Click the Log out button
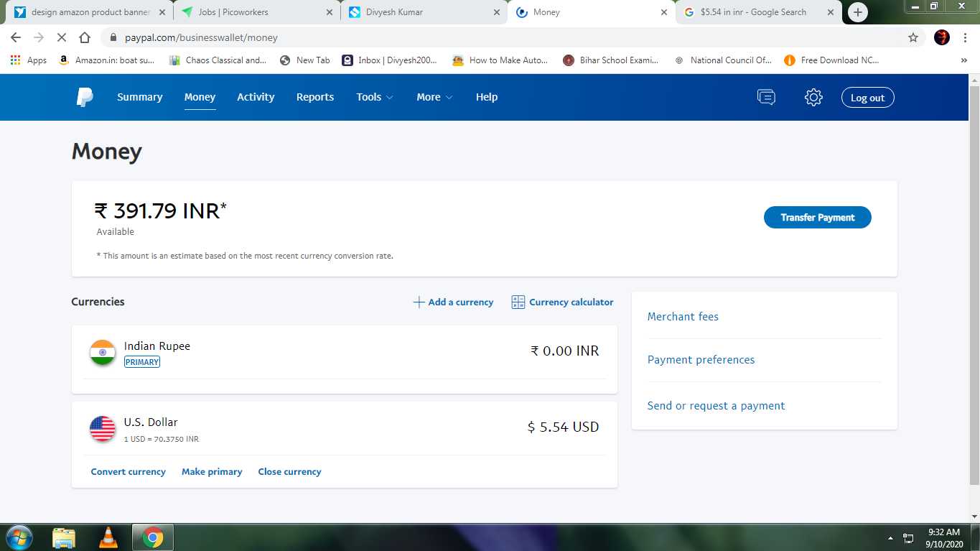The image size is (980, 551). pyautogui.click(x=867, y=98)
